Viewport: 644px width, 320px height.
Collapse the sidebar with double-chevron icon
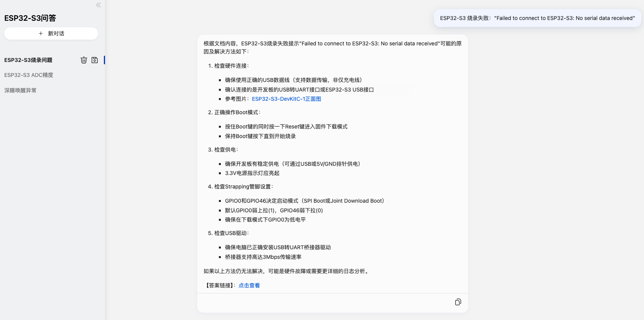[98, 5]
